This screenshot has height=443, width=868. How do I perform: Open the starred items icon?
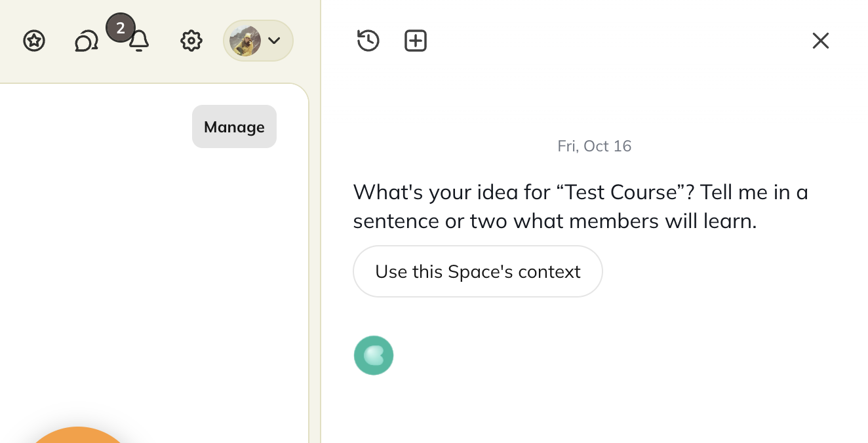tap(34, 41)
